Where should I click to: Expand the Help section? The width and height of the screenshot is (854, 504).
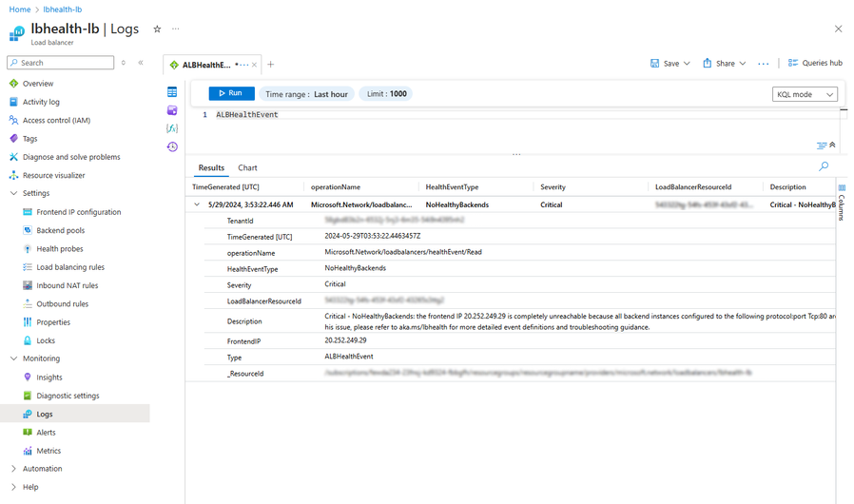point(13,487)
